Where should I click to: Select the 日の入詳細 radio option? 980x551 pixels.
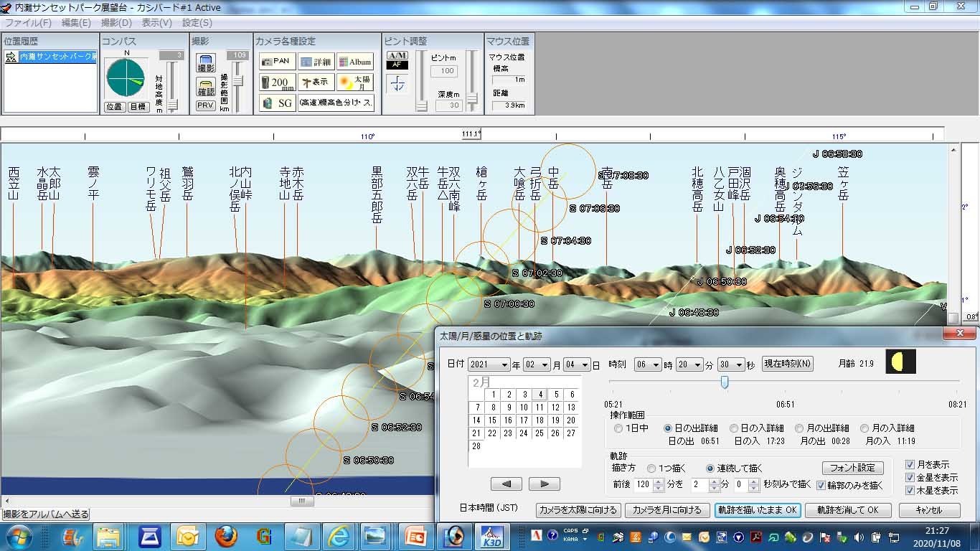click(x=756, y=428)
